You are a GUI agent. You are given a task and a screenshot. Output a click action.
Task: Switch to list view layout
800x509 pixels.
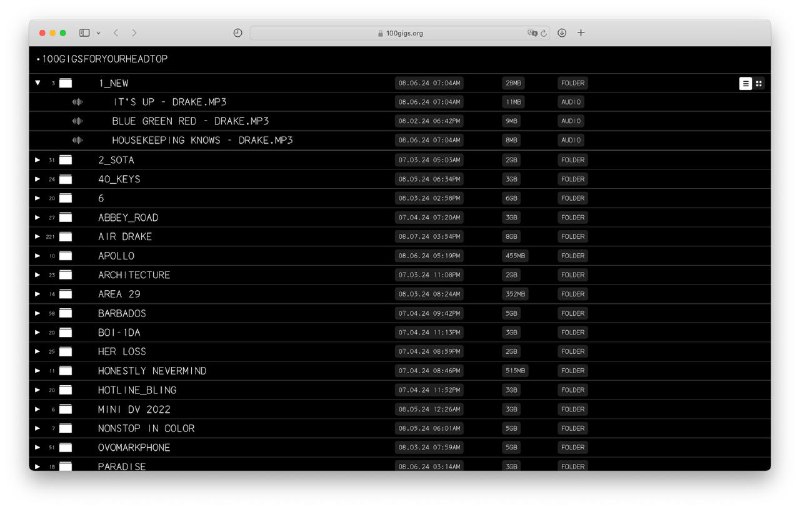coord(745,83)
